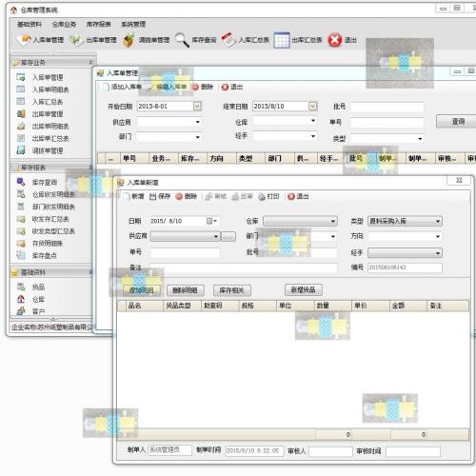
Task: Expand the 仓库 dropdown in 入库单新增 dialog
Action: click(333, 221)
